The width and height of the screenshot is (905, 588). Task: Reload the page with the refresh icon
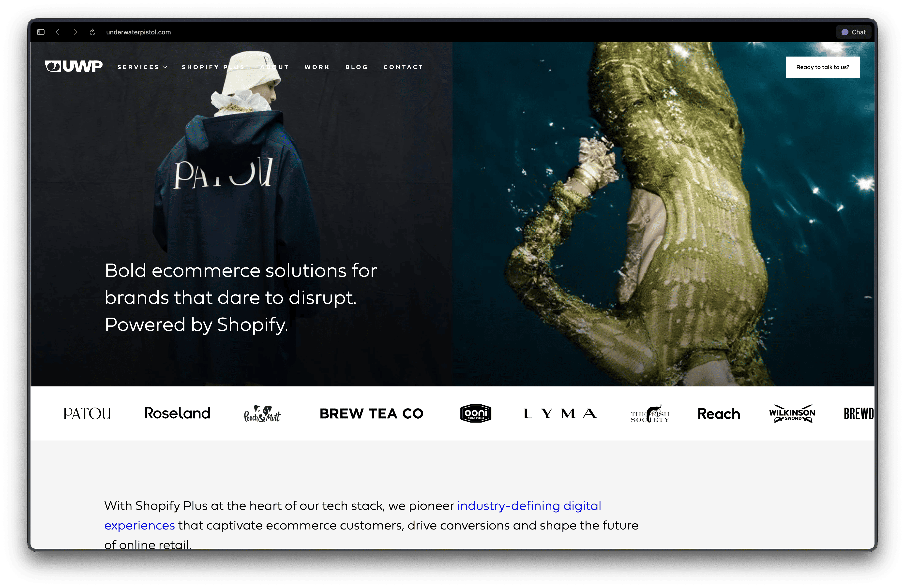(92, 32)
